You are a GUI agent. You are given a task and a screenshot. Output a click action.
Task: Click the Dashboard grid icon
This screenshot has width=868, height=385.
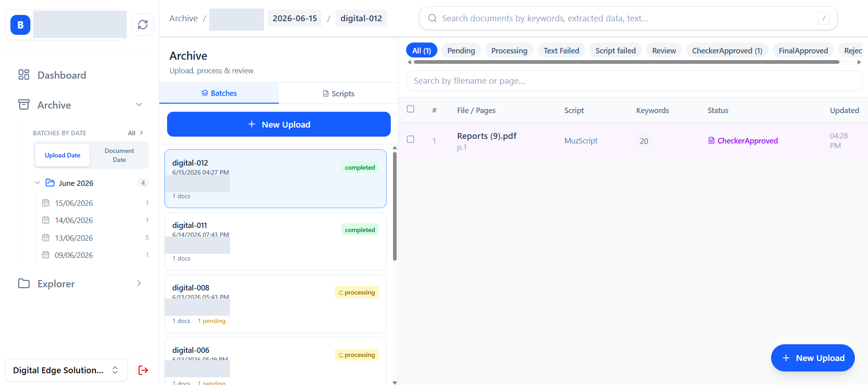coord(24,75)
